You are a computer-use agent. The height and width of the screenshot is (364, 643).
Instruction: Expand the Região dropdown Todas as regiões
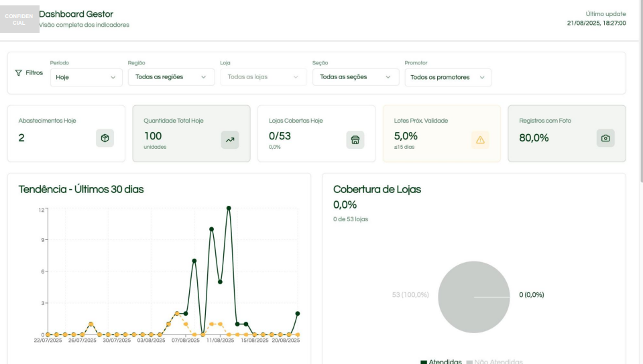point(170,77)
